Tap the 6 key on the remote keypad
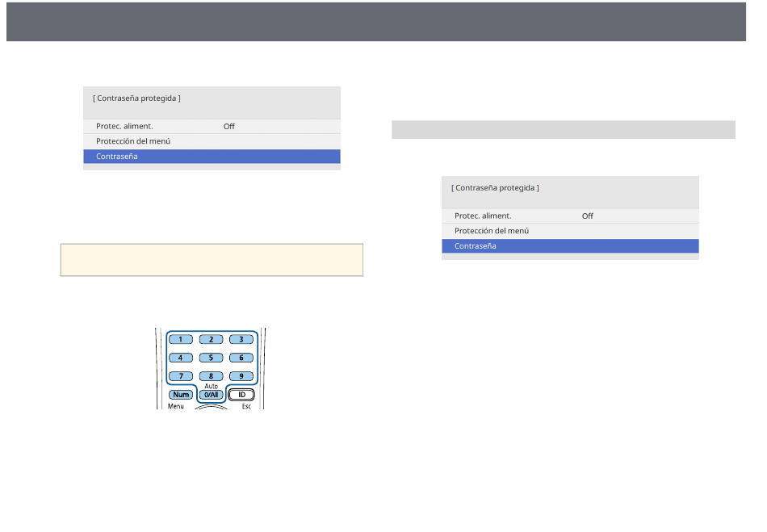 tap(241, 358)
